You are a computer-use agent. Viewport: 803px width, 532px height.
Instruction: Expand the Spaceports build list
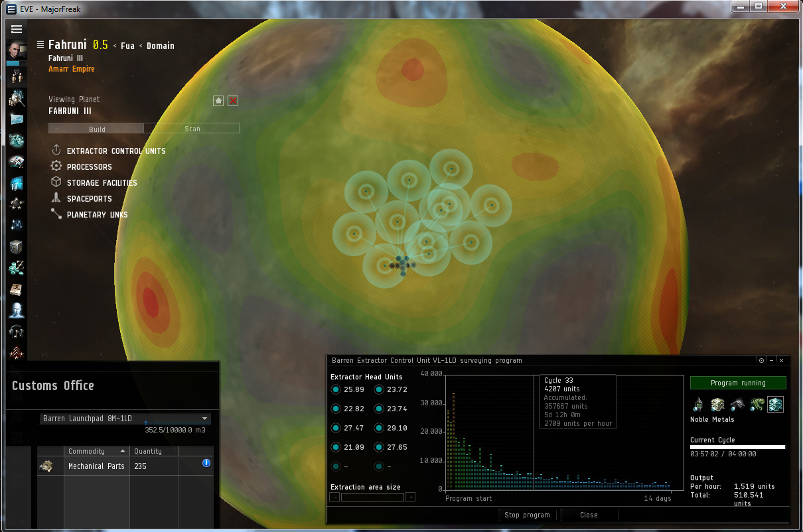tap(82, 198)
